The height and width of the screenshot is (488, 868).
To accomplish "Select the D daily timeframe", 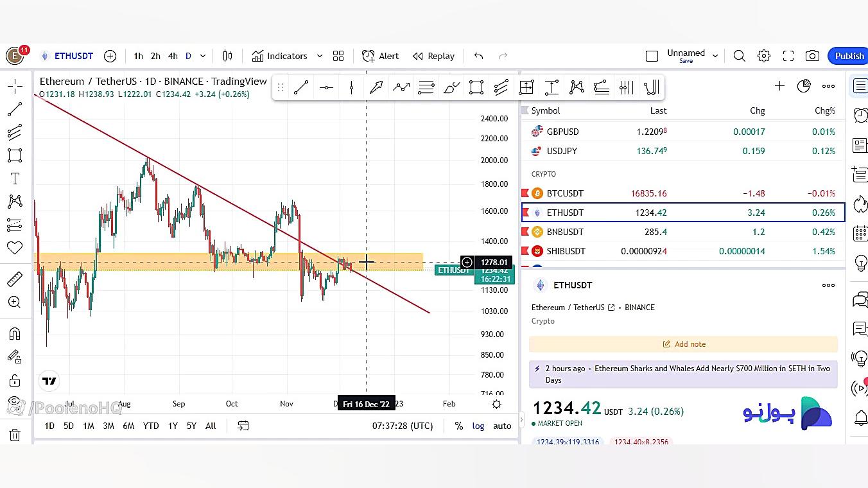I will (188, 56).
